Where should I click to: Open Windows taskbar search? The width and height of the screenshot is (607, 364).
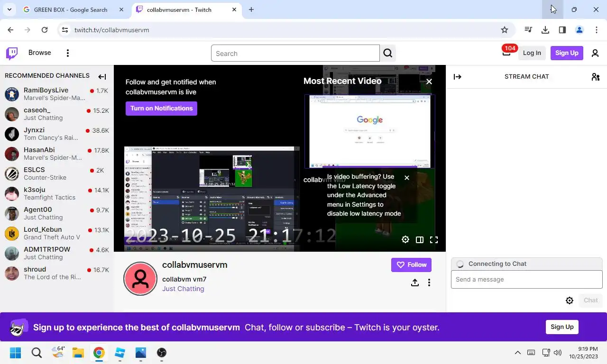[x=37, y=353]
